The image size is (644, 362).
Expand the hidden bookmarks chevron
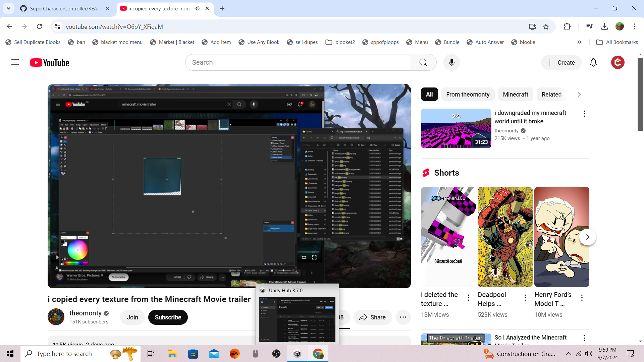[579, 42]
